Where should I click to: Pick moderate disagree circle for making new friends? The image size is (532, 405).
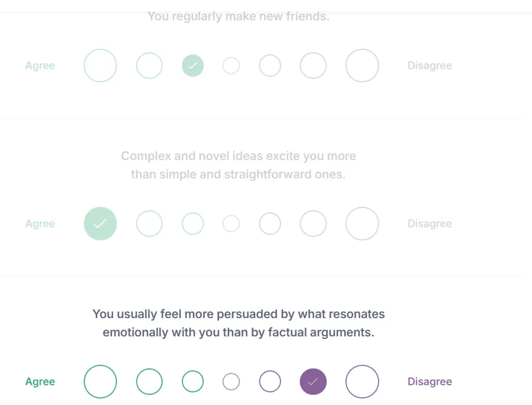click(313, 66)
